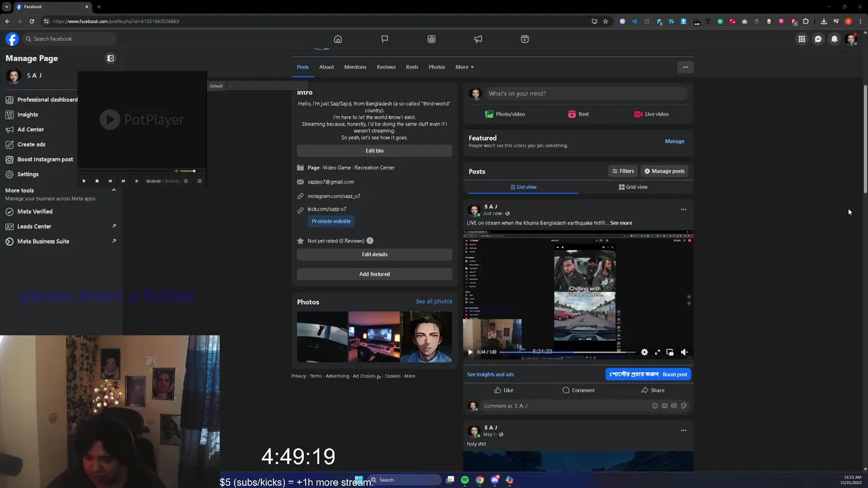The image size is (868, 488).
Task: Open picture-in-picture for post video
Action: [670, 352]
